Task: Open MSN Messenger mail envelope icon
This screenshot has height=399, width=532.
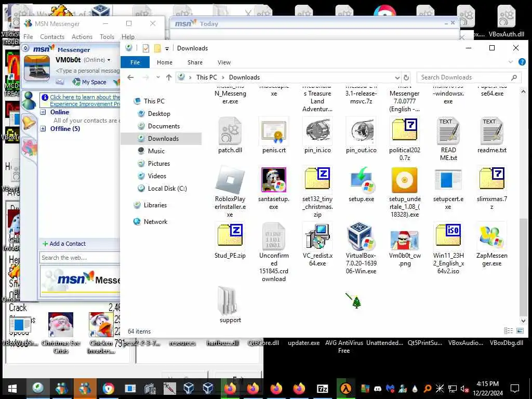Action: point(60,82)
